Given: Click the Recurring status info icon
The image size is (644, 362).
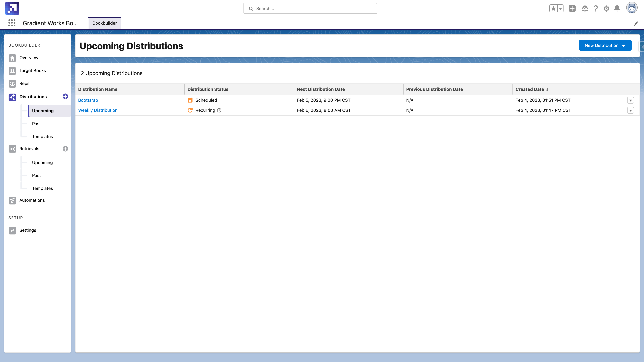Looking at the screenshot, I should point(219,110).
